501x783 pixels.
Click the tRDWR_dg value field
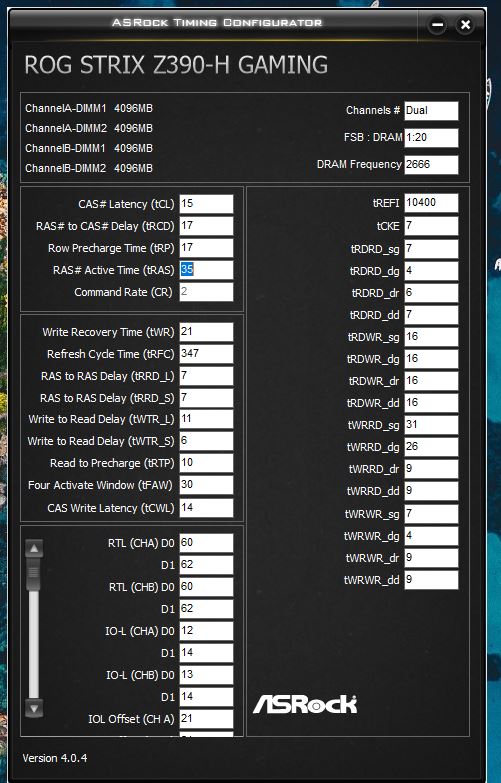click(431, 359)
